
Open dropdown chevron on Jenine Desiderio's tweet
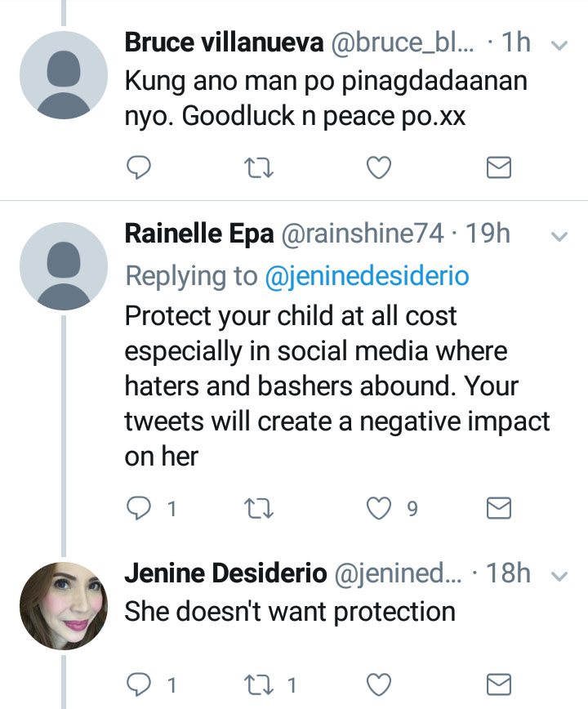point(559,576)
